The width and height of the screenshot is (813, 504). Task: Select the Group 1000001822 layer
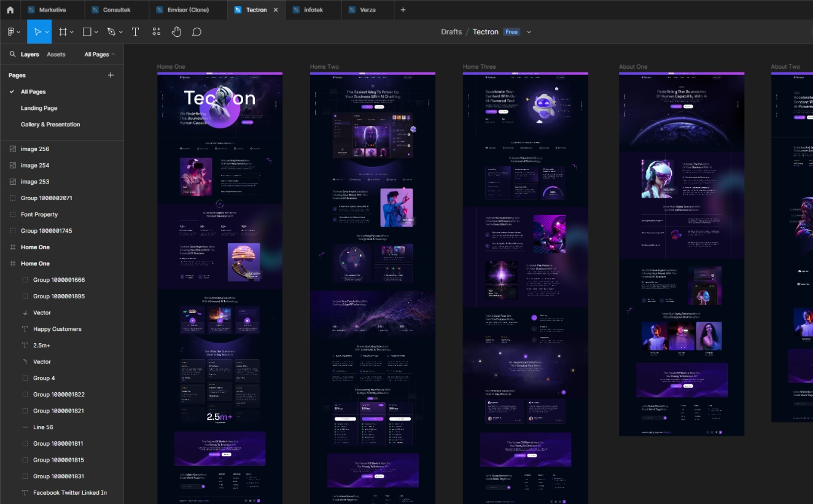pyautogui.click(x=61, y=394)
